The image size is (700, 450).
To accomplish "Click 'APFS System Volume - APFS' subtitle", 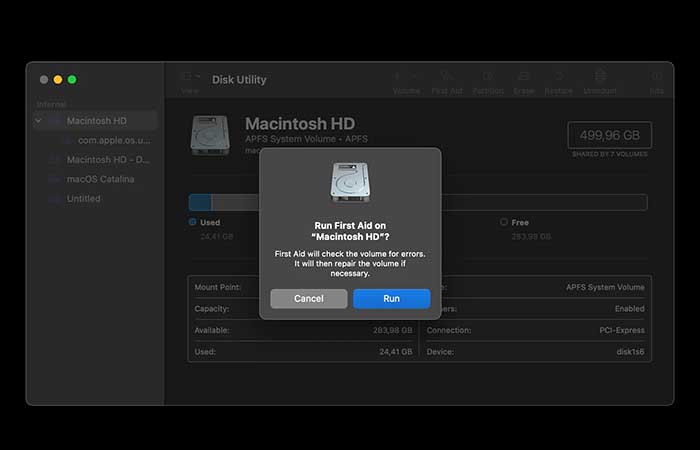I will click(306, 139).
